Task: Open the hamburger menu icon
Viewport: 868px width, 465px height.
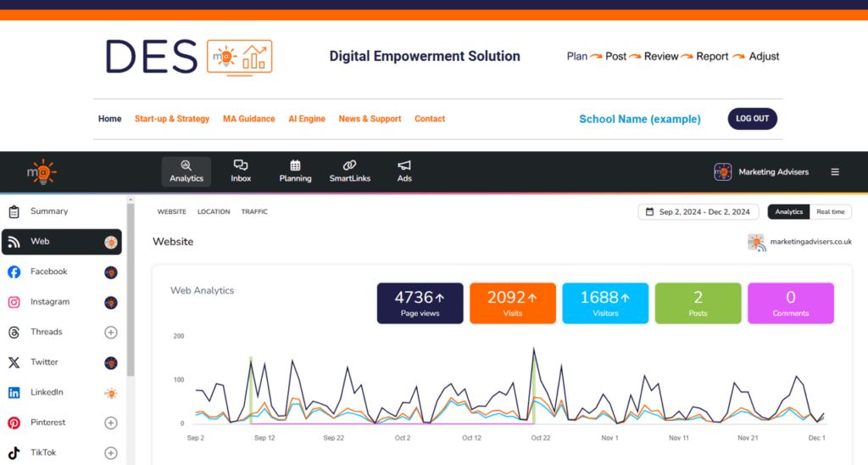Action: (835, 171)
